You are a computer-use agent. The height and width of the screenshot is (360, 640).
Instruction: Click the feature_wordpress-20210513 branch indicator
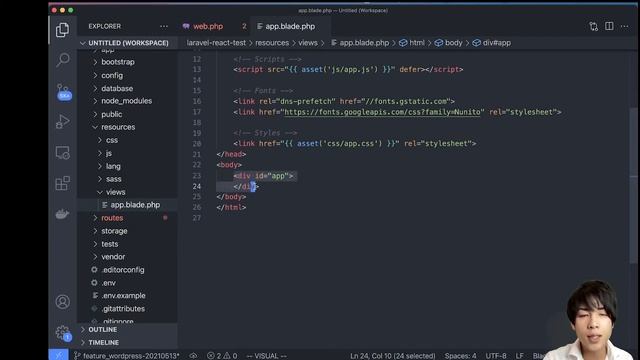(127, 356)
